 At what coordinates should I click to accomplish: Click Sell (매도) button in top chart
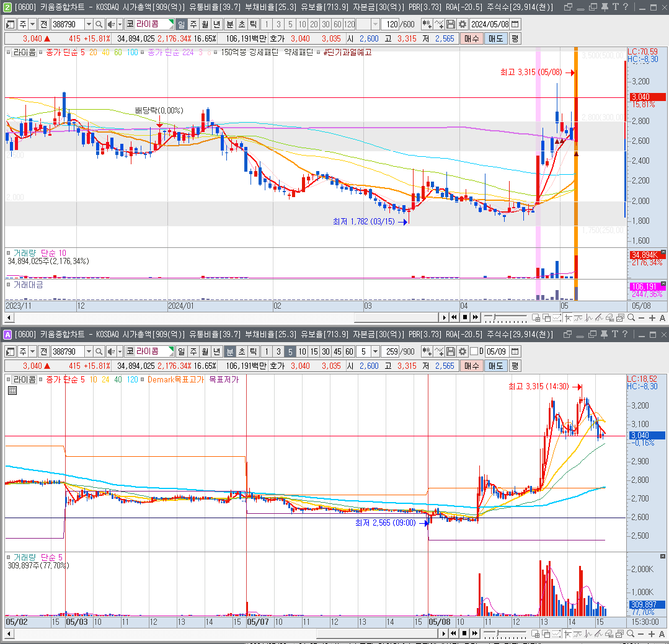[496, 38]
